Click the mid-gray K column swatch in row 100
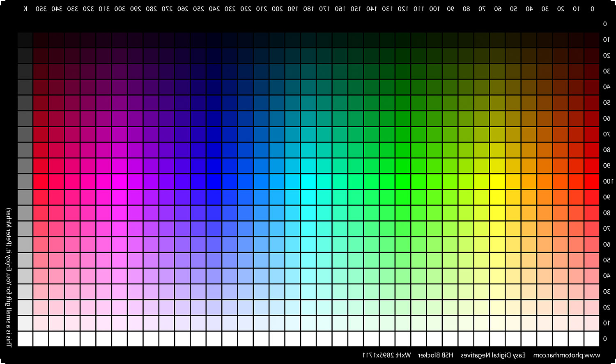The height and width of the screenshot is (364, 616). coord(25,181)
